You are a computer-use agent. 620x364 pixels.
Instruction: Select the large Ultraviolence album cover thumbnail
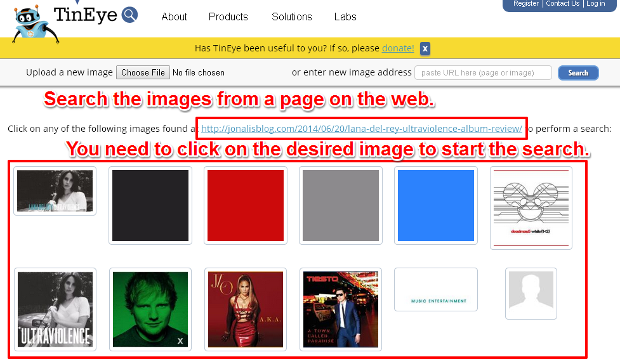pyautogui.click(x=55, y=309)
